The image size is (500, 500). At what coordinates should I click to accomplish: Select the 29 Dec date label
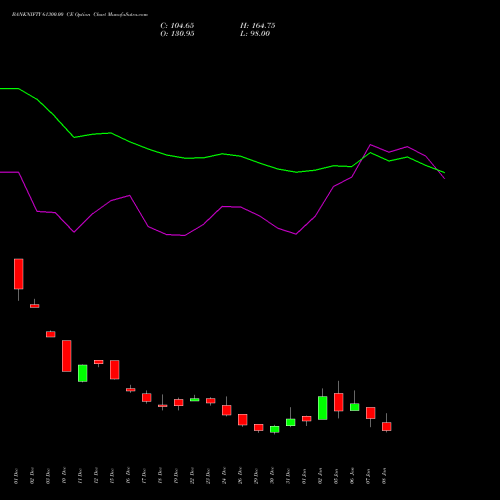256,476
